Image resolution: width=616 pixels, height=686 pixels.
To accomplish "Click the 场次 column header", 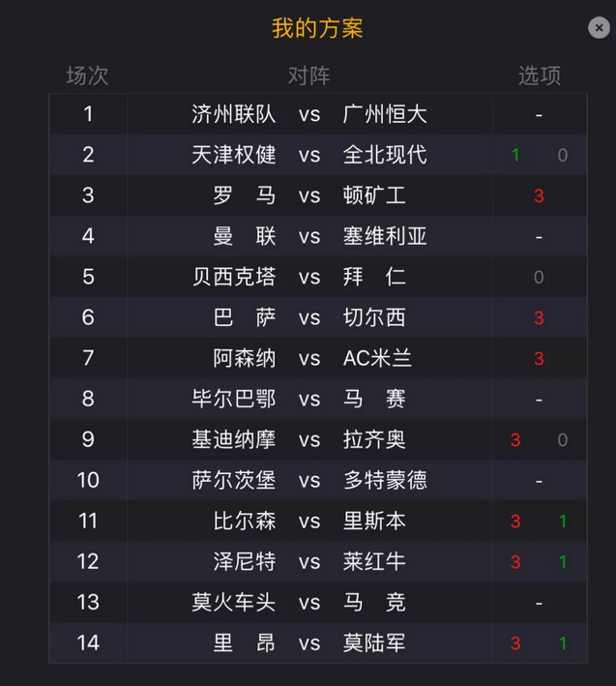I will coord(87,75).
